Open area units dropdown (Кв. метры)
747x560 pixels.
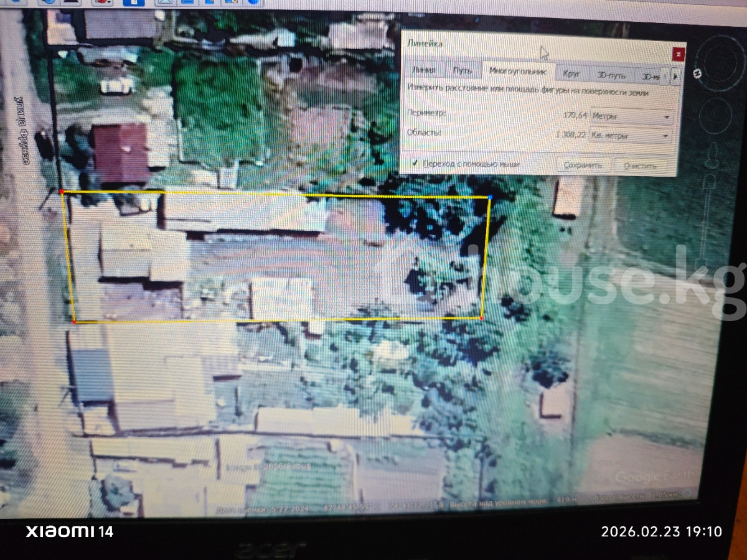tap(631, 136)
